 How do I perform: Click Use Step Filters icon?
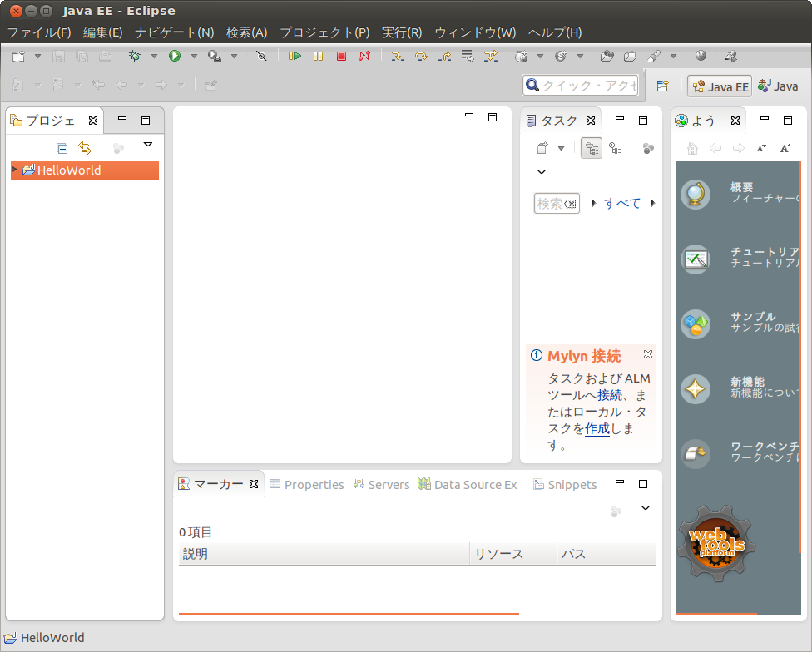(491, 56)
